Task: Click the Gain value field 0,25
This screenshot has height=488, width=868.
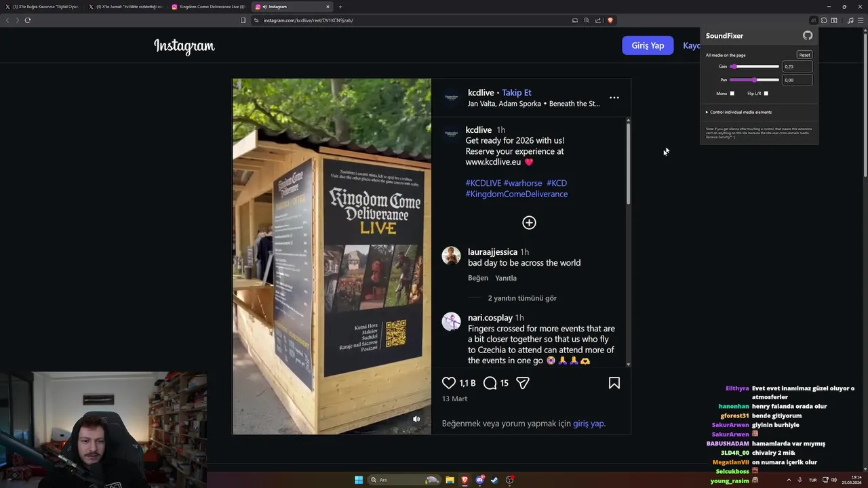Action: coord(797,66)
